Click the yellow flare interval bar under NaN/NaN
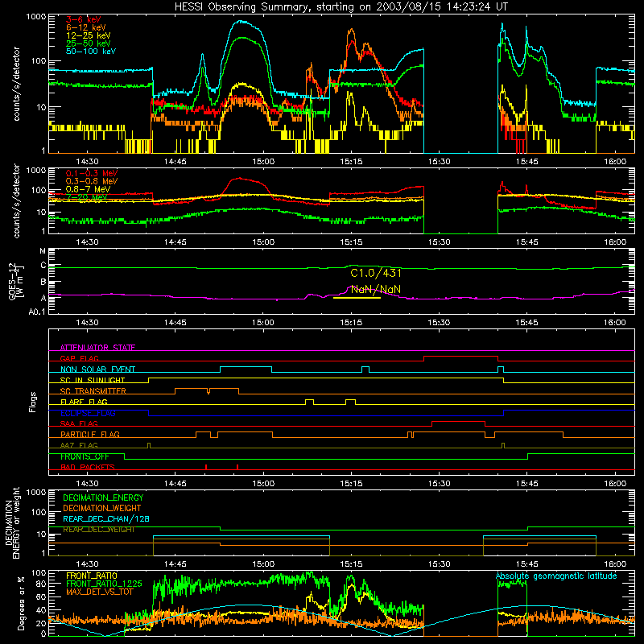 pyautogui.click(x=357, y=298)
